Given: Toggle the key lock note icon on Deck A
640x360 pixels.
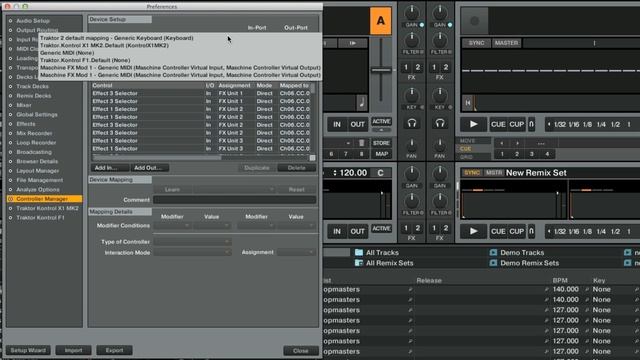Looking at the screenshot, I should pos(362,102).
